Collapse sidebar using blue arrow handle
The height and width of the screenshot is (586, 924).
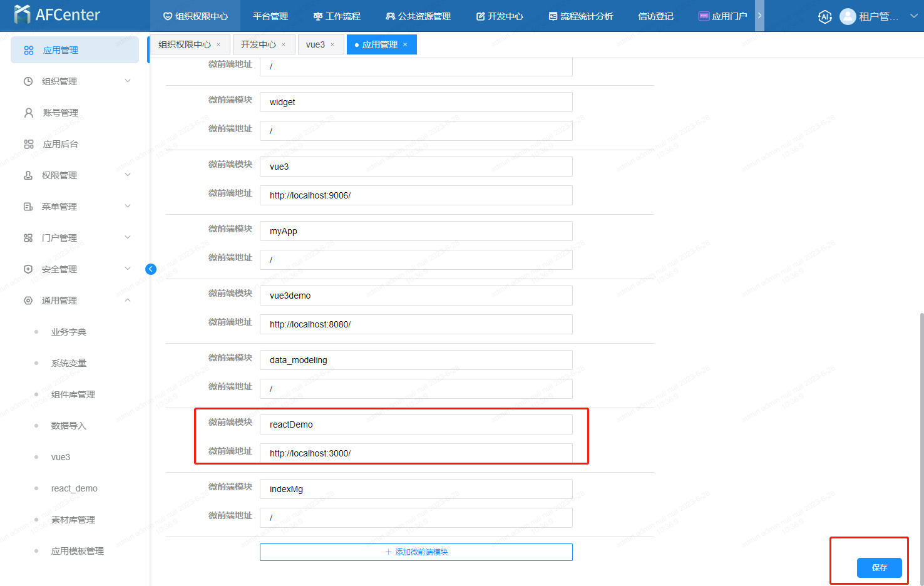click(151, 269)
